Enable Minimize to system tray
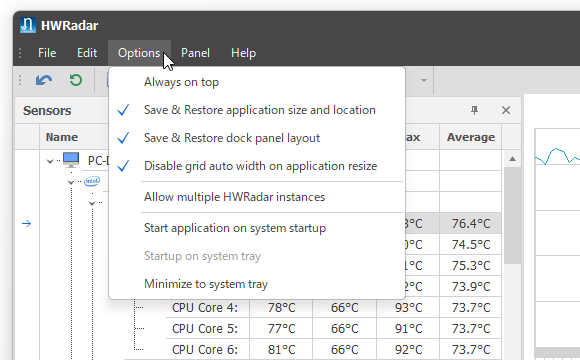580x360 pixels. coord(257,284)
